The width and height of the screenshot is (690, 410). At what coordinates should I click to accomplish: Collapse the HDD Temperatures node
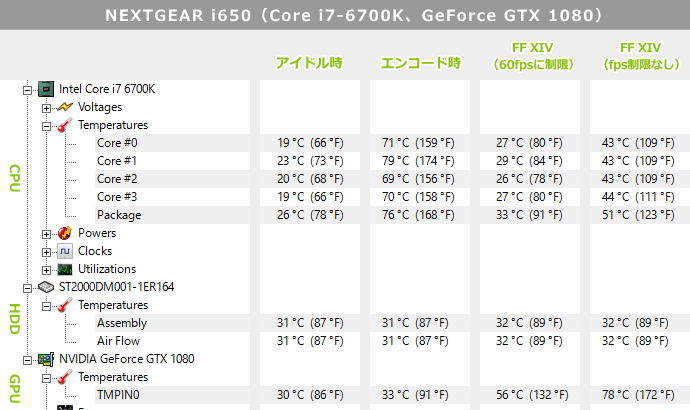pyautogui.click(x=46, y=306)
